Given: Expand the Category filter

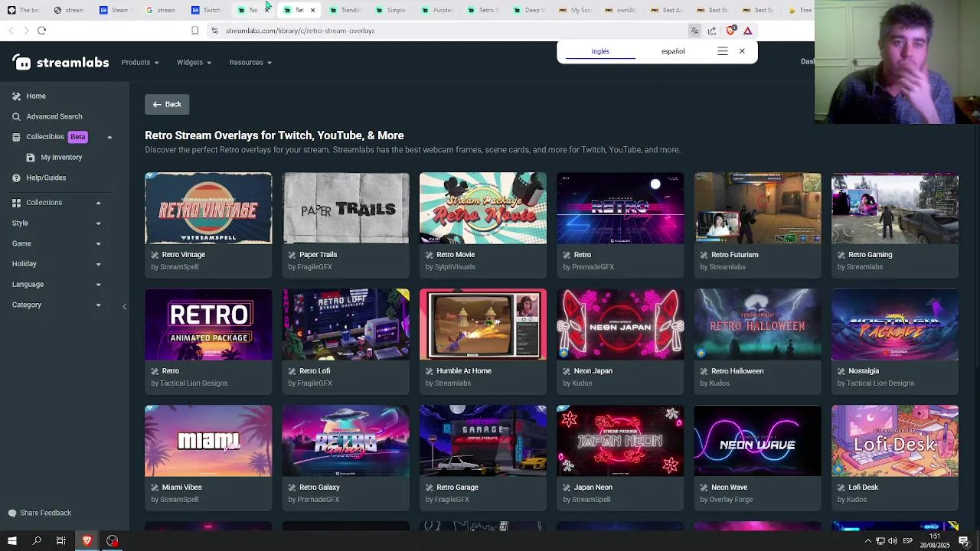Looking at the screenshot, I should tap(98, 305).
